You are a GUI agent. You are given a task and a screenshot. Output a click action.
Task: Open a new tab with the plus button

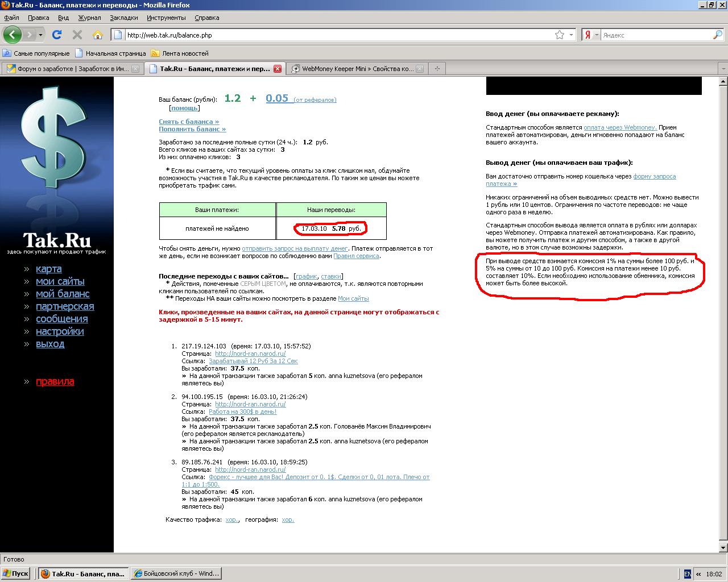(437, 69)
